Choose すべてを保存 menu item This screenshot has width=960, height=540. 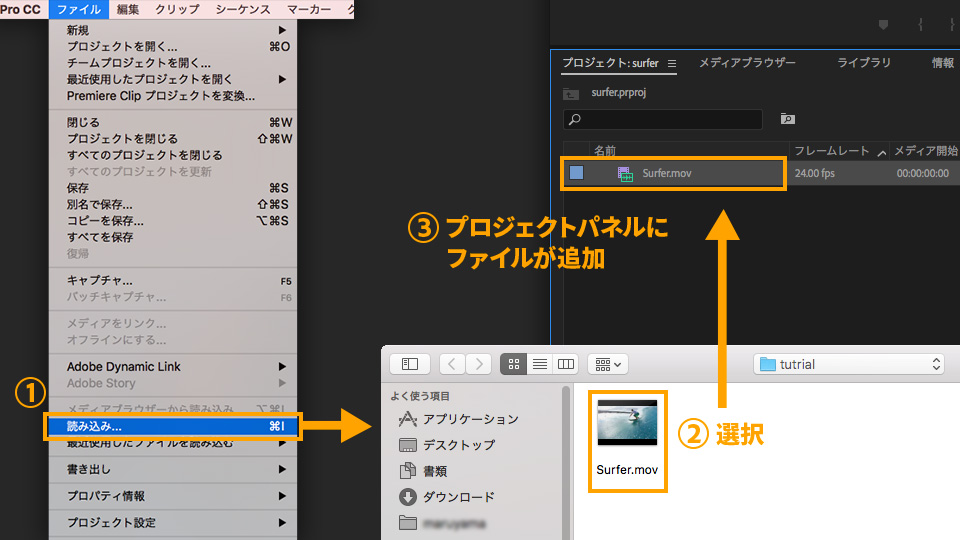click(173, 238)
